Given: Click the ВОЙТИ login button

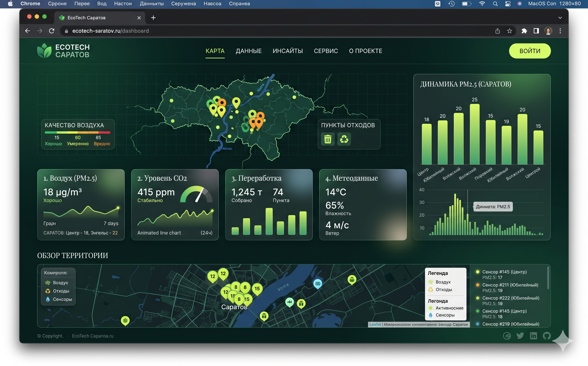Looking at the screenshot, I should [530, 51].
